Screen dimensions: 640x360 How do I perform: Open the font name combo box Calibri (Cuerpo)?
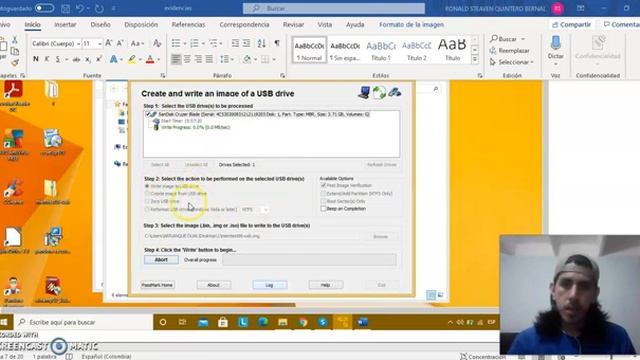coord(56,43)
